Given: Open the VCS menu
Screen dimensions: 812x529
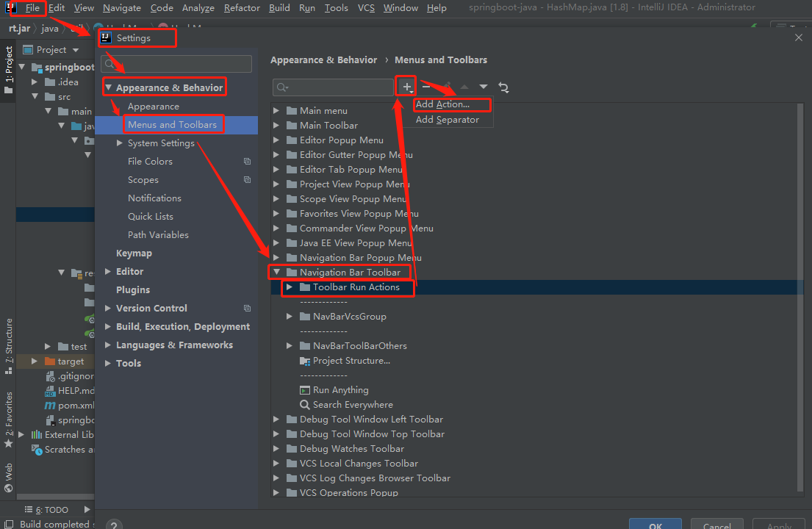Looking at the screenshot, I should [x=366, y=8].
